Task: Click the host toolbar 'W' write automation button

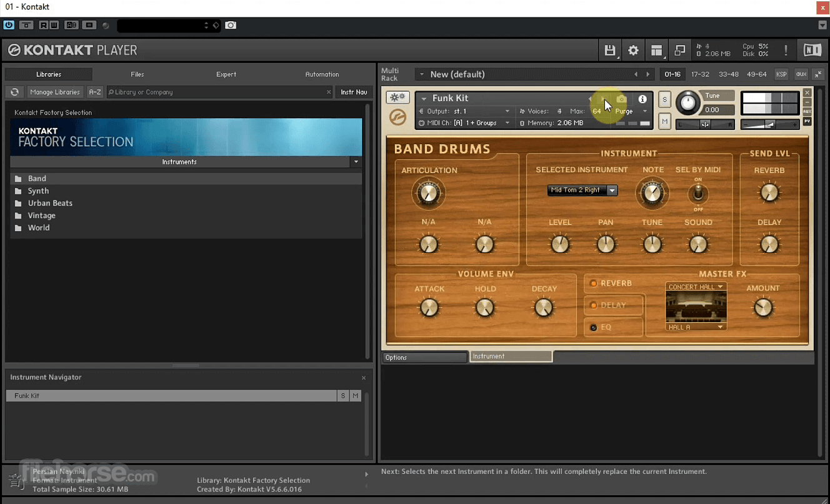Action: (x=54, y=25)
